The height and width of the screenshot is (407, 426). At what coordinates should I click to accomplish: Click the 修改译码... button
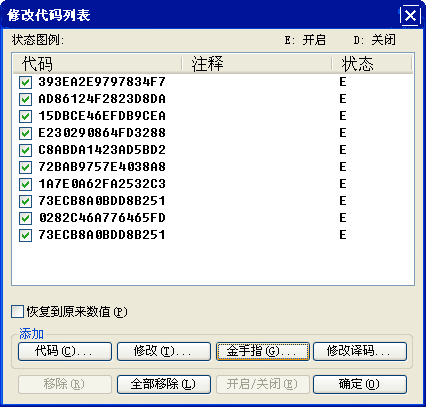(x=360, y=351)
